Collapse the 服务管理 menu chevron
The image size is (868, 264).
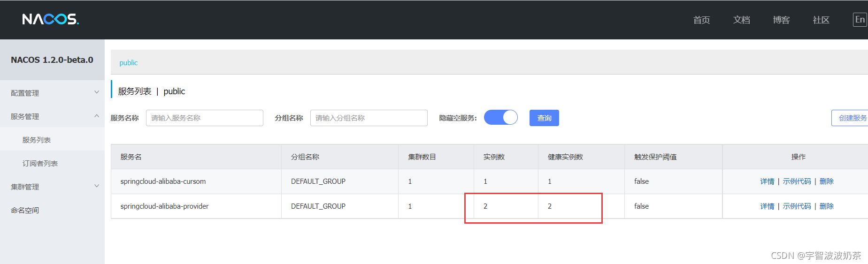click(97, 116)
